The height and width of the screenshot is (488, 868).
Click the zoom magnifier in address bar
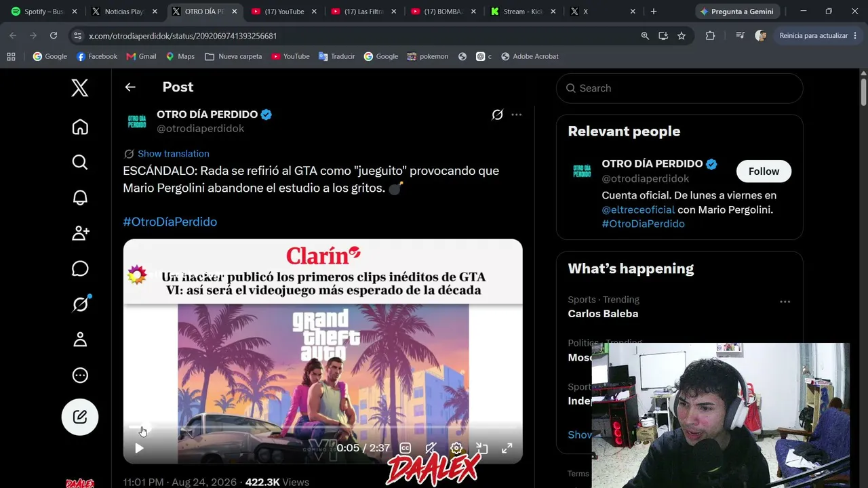point(645,35)
